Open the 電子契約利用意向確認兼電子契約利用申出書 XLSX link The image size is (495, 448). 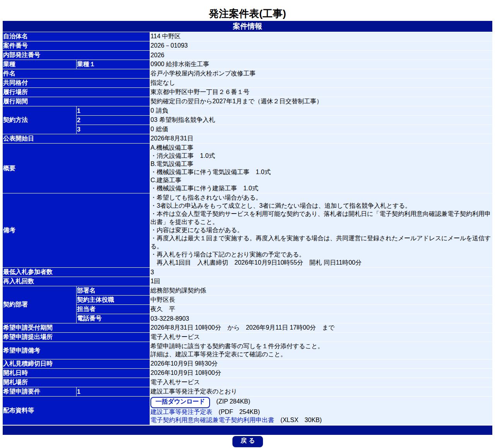pos(212,420)
